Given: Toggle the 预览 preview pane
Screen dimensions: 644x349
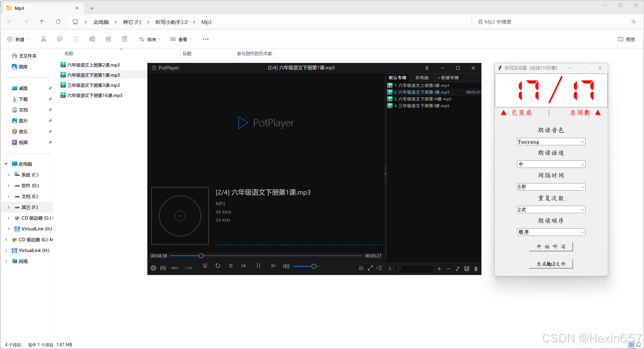Looking at the screenshot, I should (x=626, y=39).
